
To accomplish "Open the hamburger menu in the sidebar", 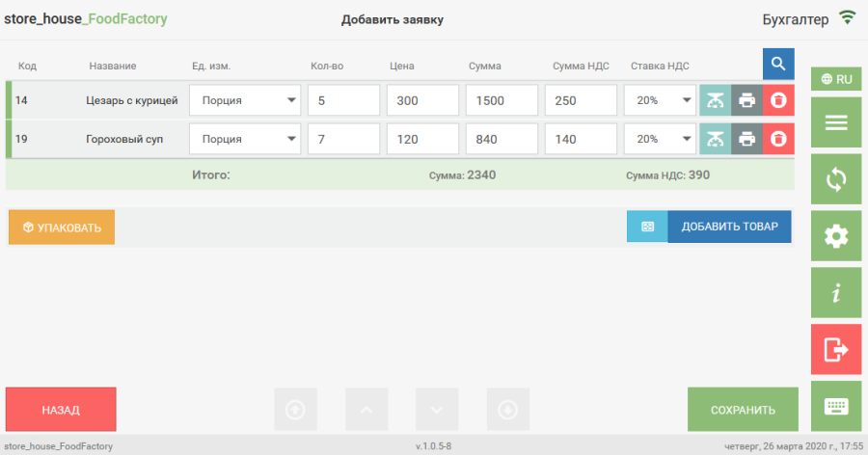I will [x=835, y=122].
